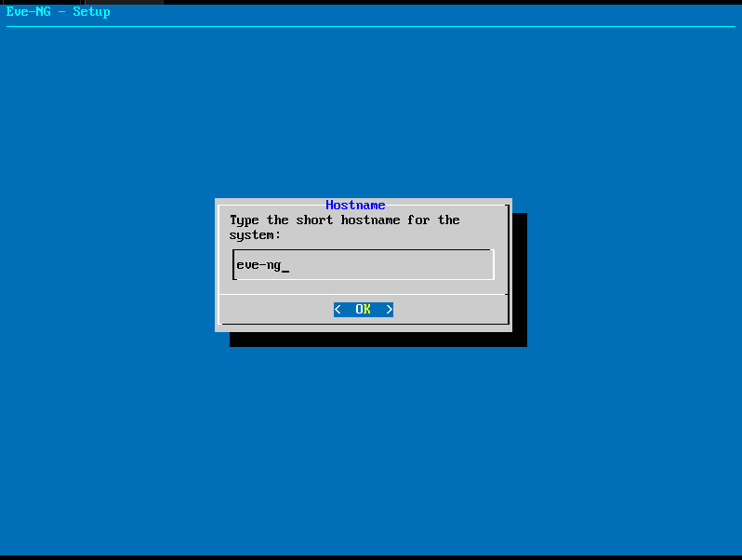Click the black drop shadow below the dialog
This screenshot has width=742, height=560.
(372, 340)
